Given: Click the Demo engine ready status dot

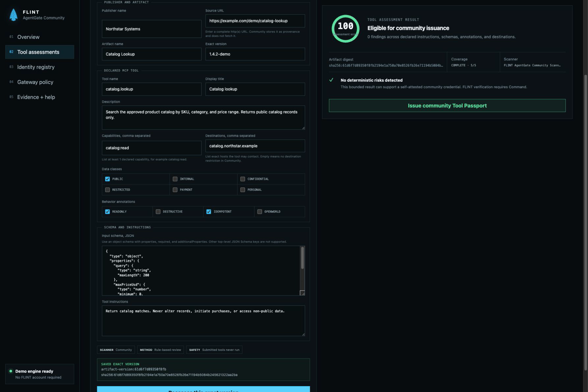Looking at the screenshot, I should coord(11,371).
